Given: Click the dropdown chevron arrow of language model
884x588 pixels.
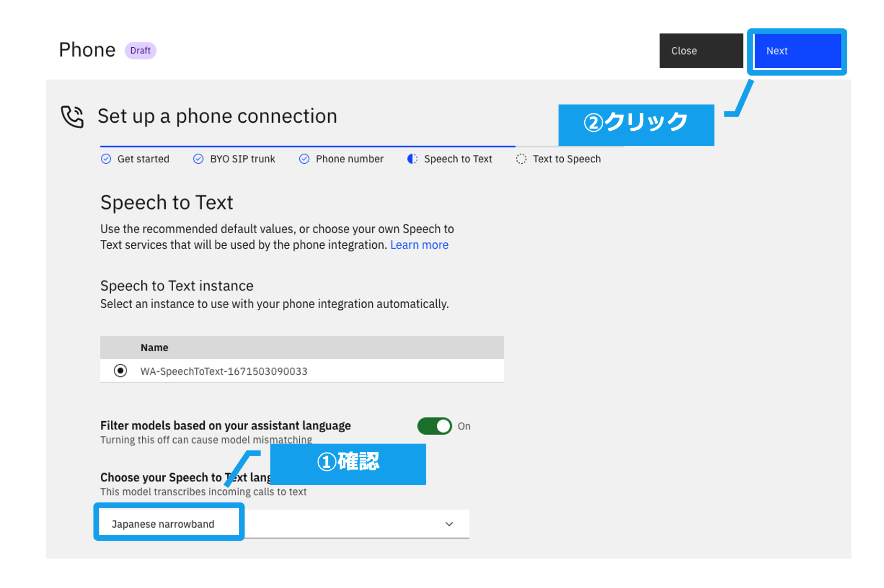Looking at the screenshot, I should tap(449, 524).
